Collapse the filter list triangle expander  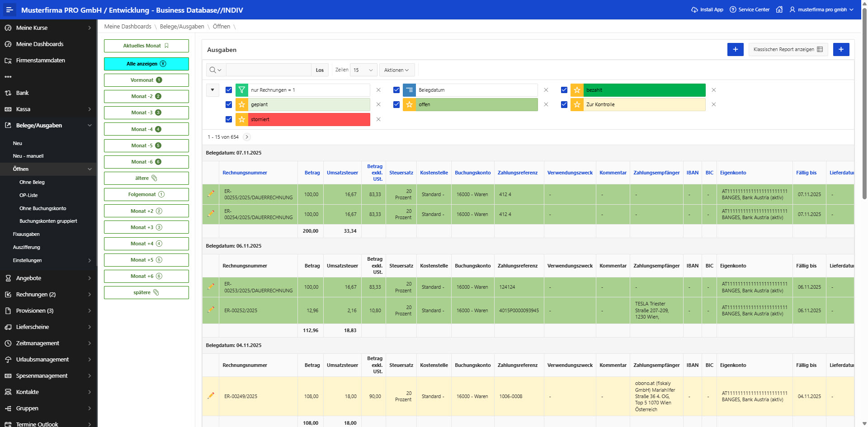(212, 90)
